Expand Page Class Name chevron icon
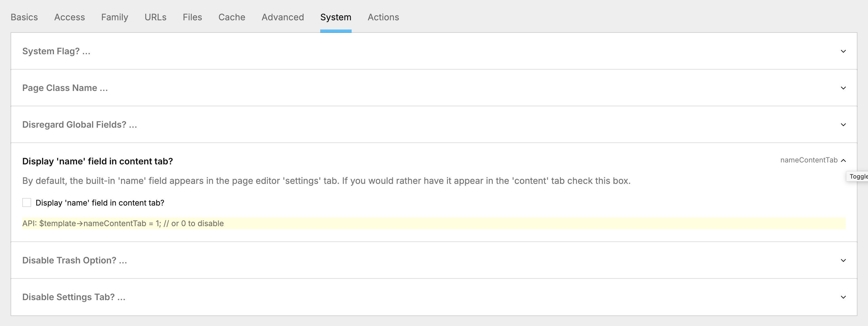The image size is (868, 326). 843,88
